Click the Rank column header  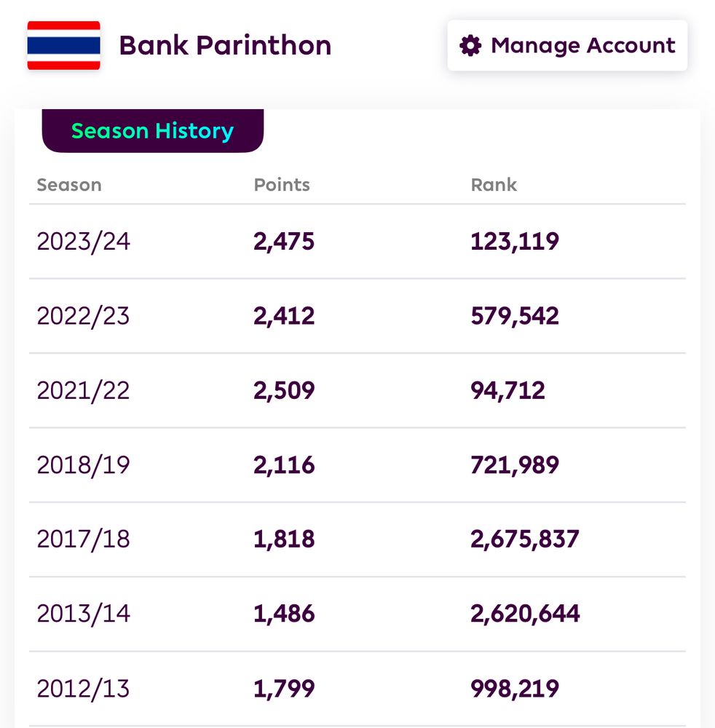tap(494, 185)
